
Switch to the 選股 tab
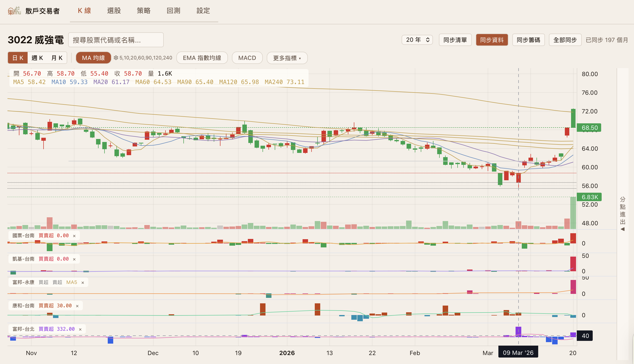pos(114,11)
